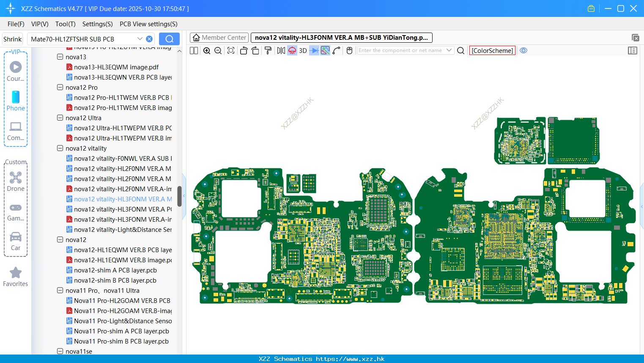Open the Course category
The image size is (644, 363).
coord(16,71)
